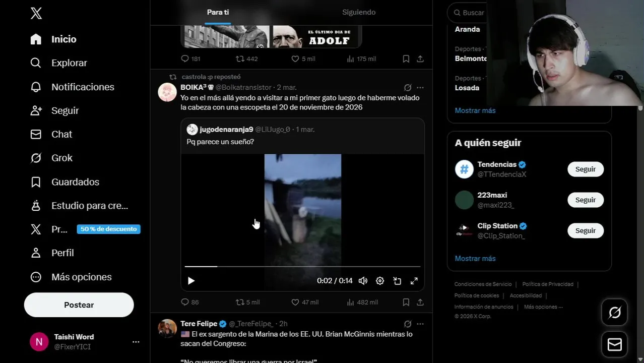Follow 223maxi account
Viewport: 644px width, 363px height.
click(x=586, y=200)
